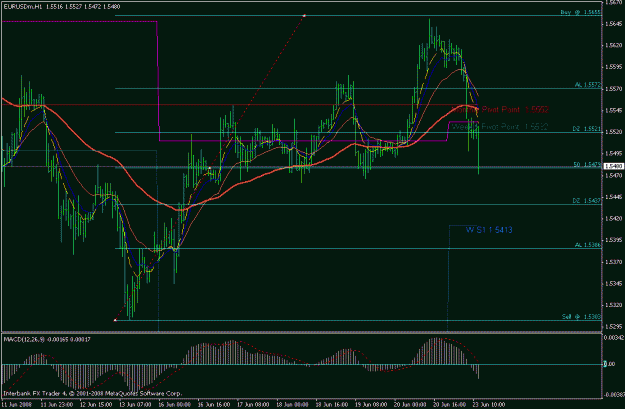The width and height of the screenshot is (625, 409).
Task: Click the 18 Jun 00:00 time axis label
Action: pyautogui.click(x=293, y=404)
